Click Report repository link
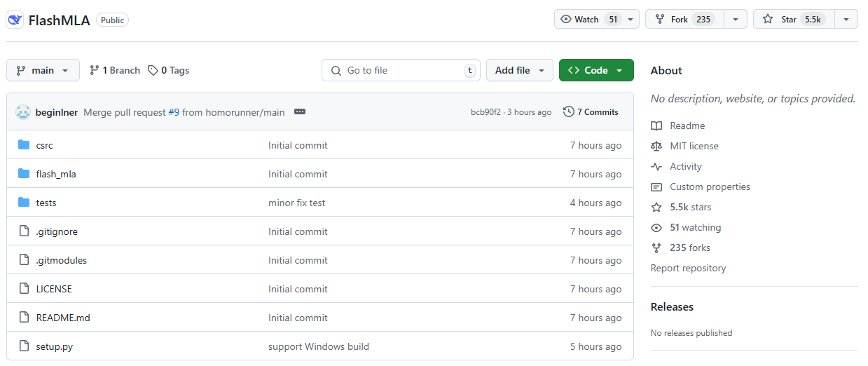Screen dimensions: 868x366 [688, 269]
